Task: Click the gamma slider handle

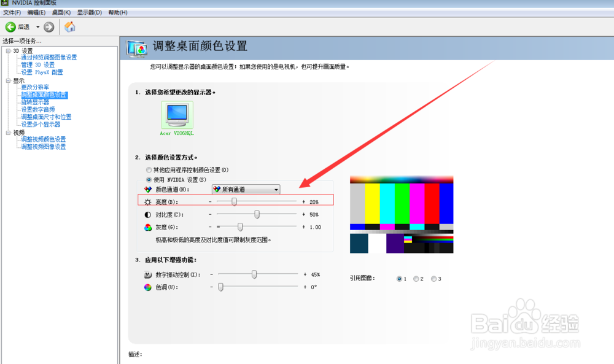Action: [240, 227]
